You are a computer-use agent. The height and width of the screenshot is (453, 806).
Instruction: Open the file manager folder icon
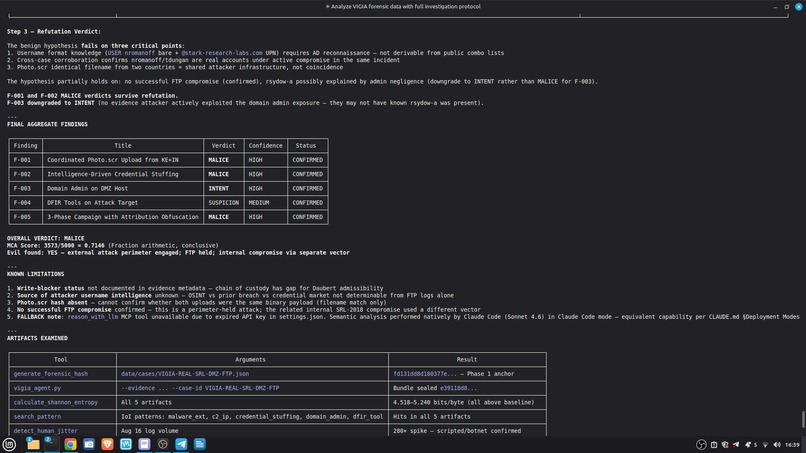pos(33,444)
